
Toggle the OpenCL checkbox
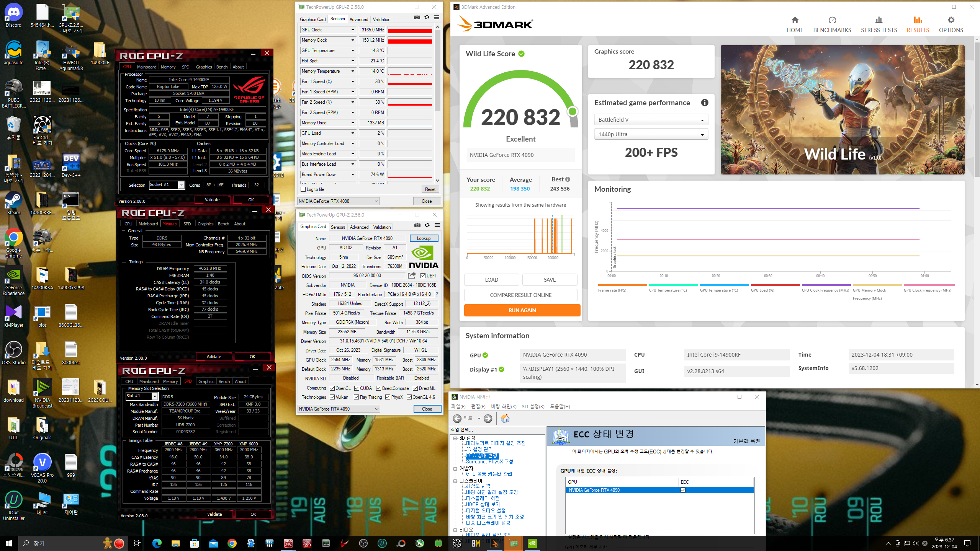[332, 388]
